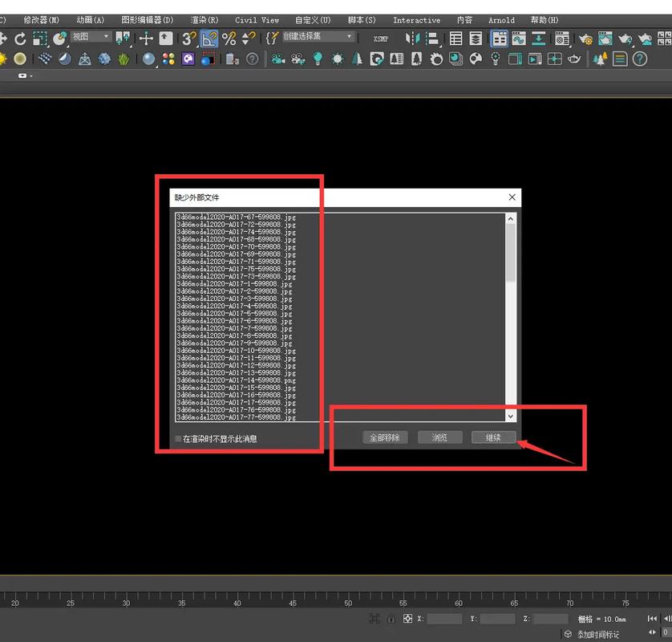Open the 视图 reference coordinate dropdown
Screen dimensions: 672x642
[91, 37]
